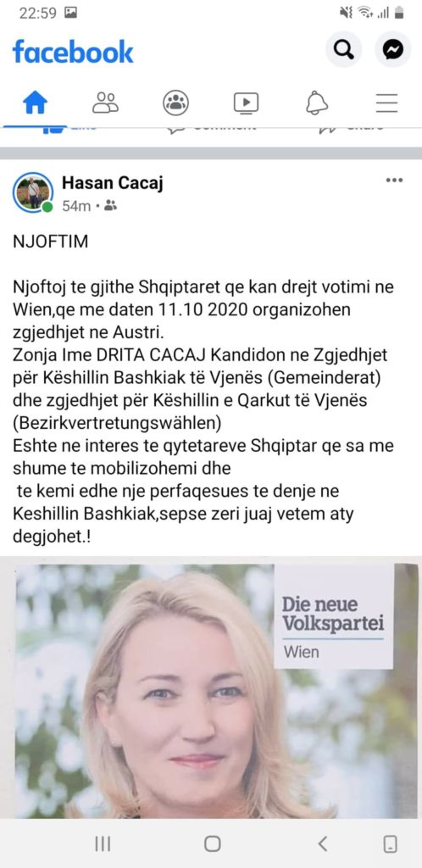Viewport: 422px width, 868px height.
Task: Tap the Facebook logo
Action: pos(73,51)
